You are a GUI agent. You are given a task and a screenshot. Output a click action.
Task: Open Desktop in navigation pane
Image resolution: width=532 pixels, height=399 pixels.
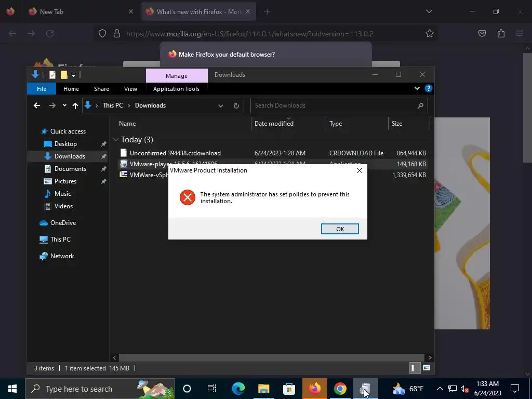[x=65, y=144]
